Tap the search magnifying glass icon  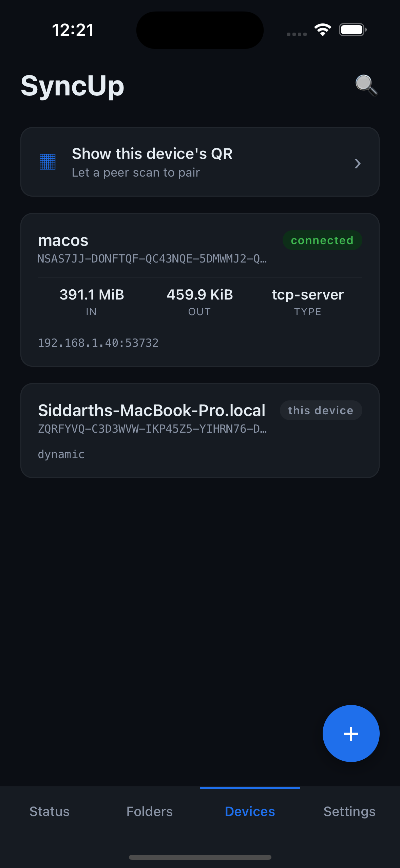366,85
